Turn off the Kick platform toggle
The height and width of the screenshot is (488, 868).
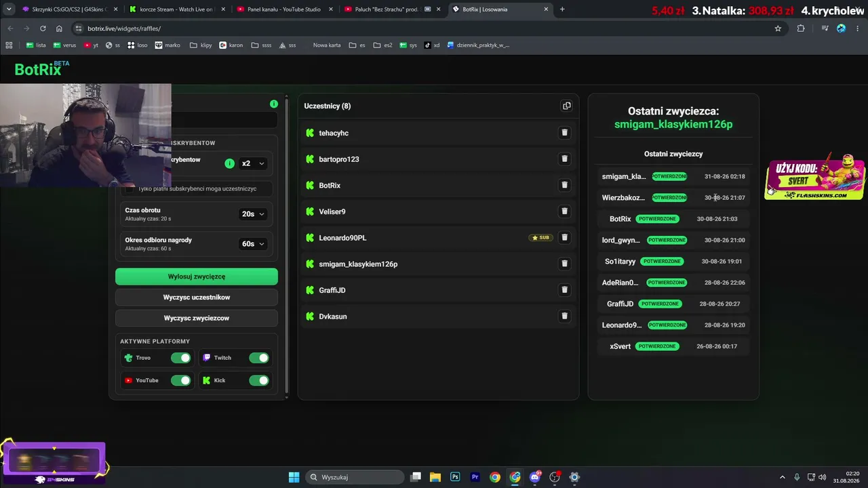(x=259, y=380)
